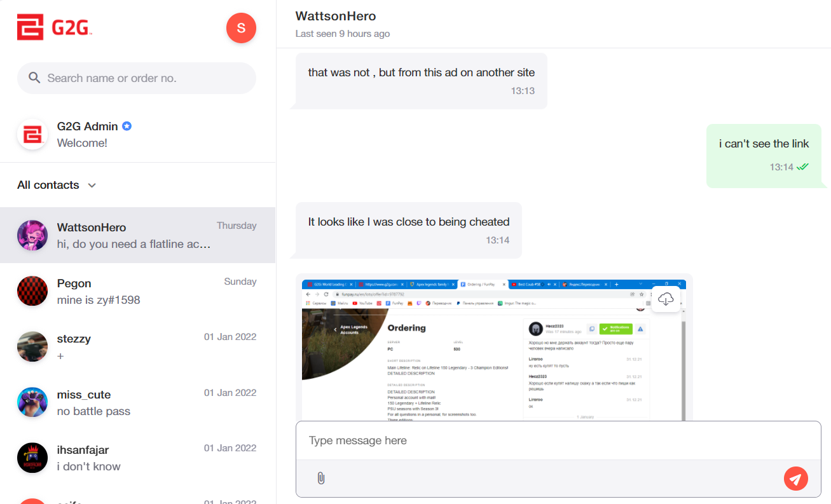The height and width of the screenshot is (504, 831).
Task: Click the double-check read receipt icon
Action: tap(802, 167)
